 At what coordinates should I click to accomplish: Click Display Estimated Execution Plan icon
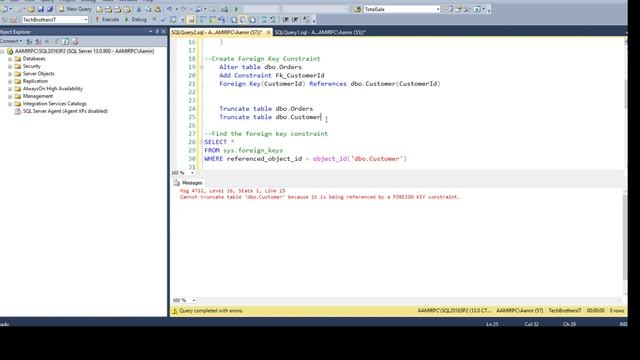173,19
